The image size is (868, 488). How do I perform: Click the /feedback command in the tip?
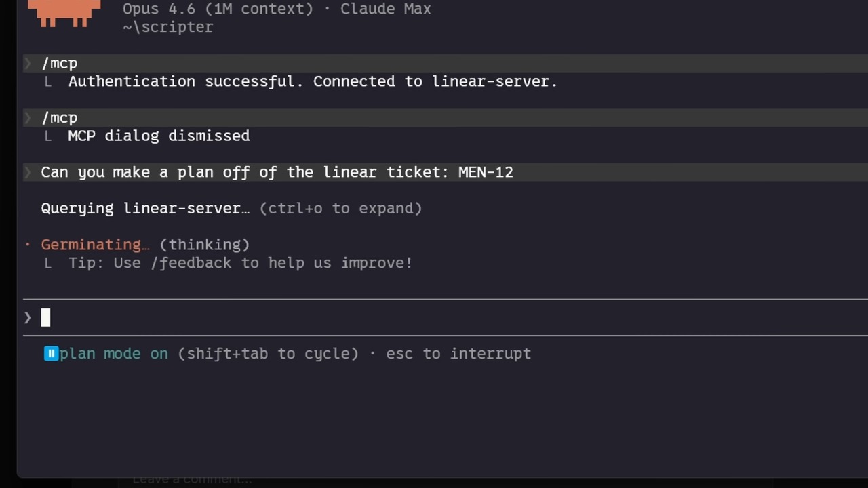(x=191, y=262)
